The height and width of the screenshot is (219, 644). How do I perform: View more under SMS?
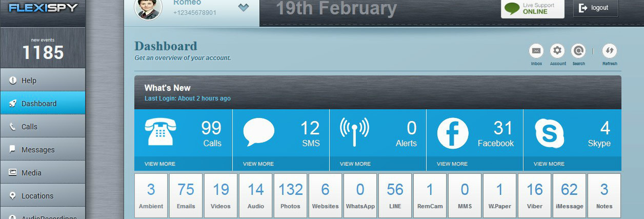[x=258, y=164]
